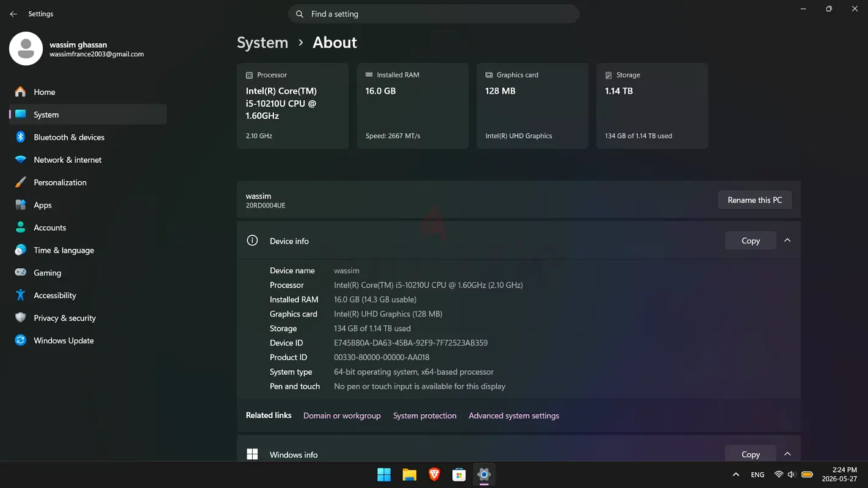Click the Processor chip icon on the card
Viewport: 868px width, 488px height.
point(249,75)
